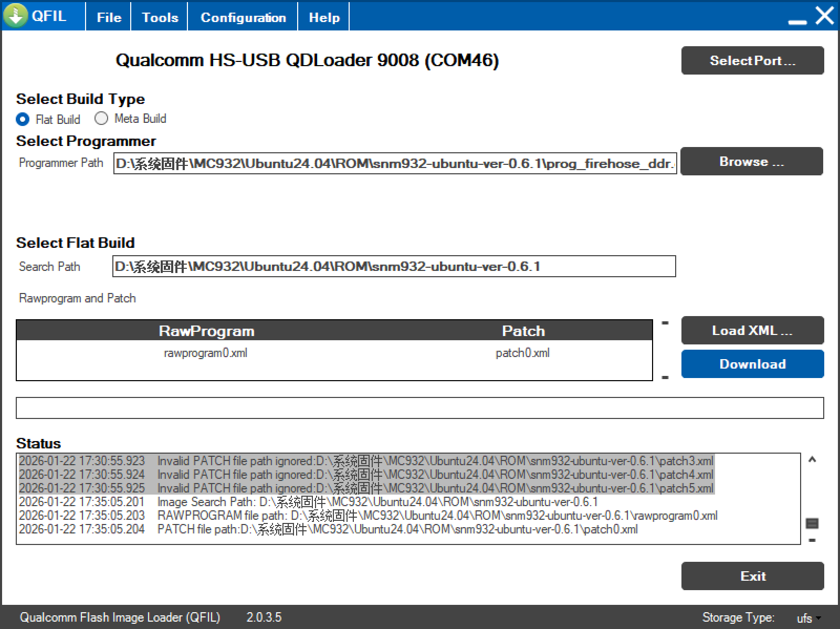The height and width of the screenshot is (629, 840).
Task: Click the small dash below the status scrollbar
Action: [812, 540]
